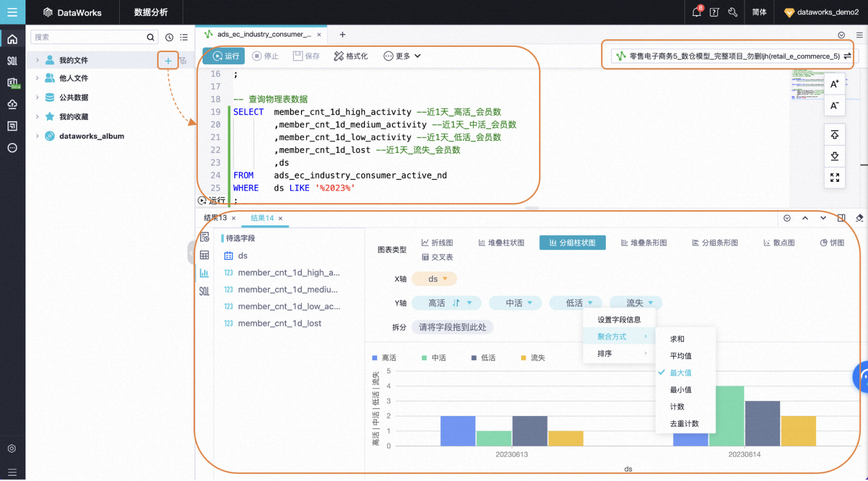Image resolution: width=868 pixels, height=481 pixels.
Task: Select 交叉表 chart type
Action: point(437,258)
